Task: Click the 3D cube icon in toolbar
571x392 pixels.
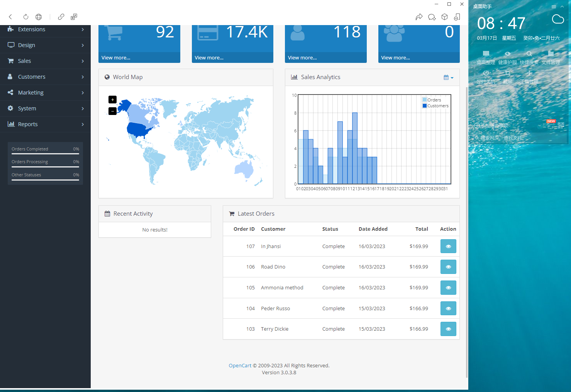Action: click(444, 17)
